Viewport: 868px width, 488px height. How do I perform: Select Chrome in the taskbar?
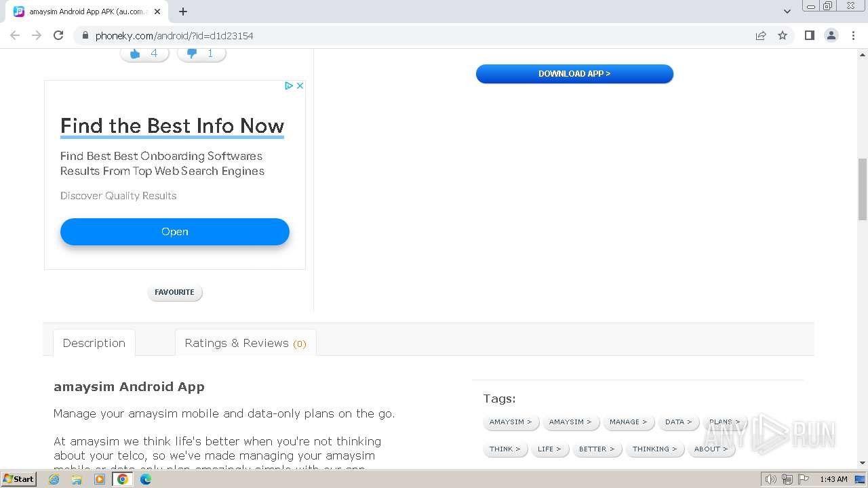coord(123,479)
